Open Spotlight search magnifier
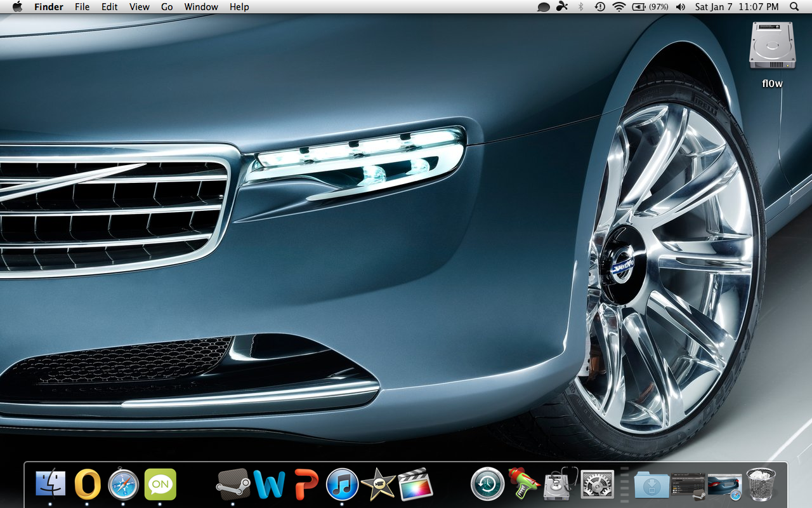 (794, 7)
